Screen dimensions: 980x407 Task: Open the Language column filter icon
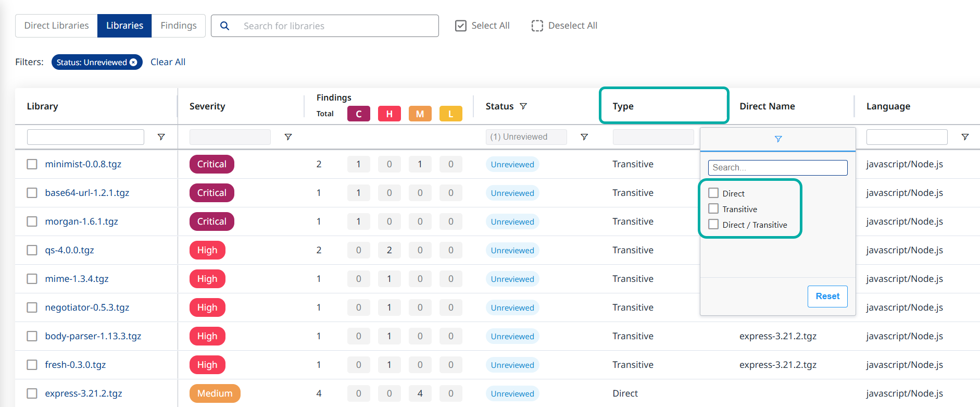coord(965,137)
